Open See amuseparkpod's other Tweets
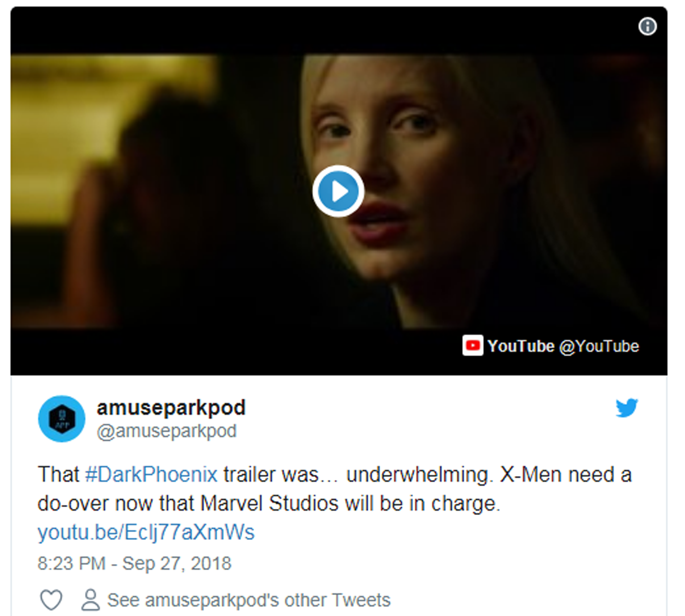This screenshot has width=685, height=616. coord(249,600)
